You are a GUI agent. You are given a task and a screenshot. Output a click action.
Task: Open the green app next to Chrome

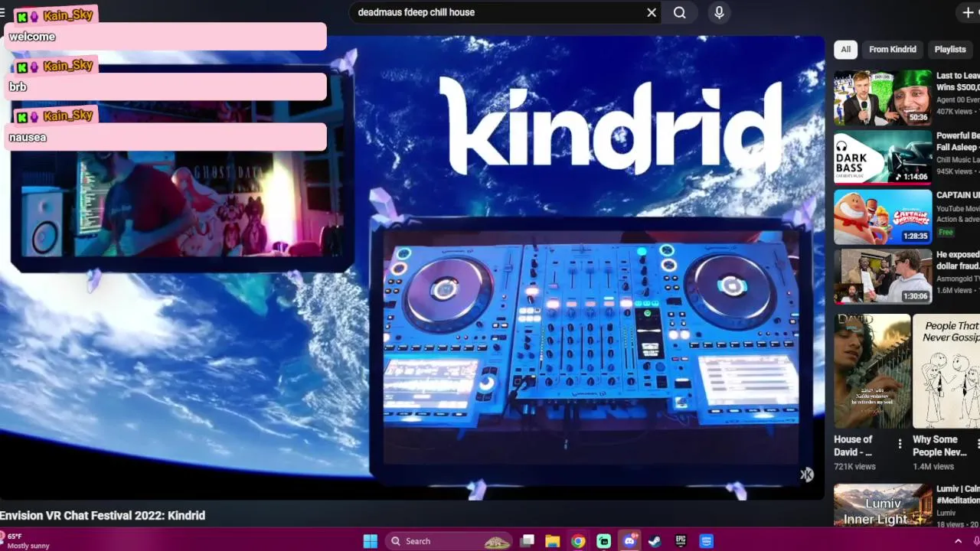click(x=604, y=541)
